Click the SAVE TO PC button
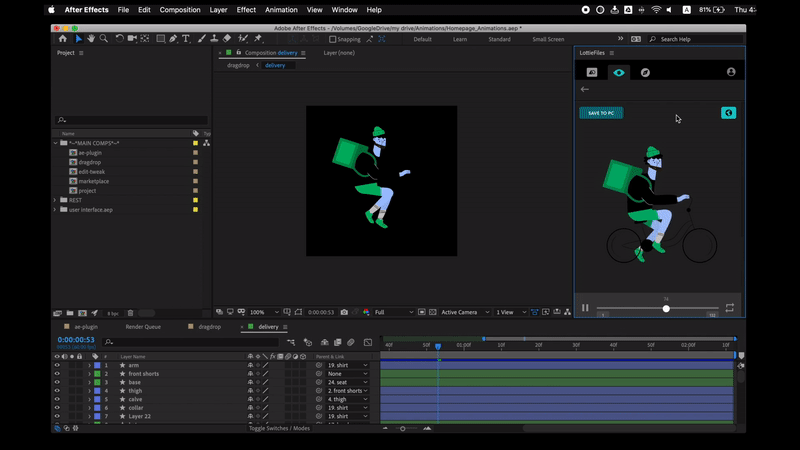Screen dimensions: 800x450 click(x=601, y=113)
